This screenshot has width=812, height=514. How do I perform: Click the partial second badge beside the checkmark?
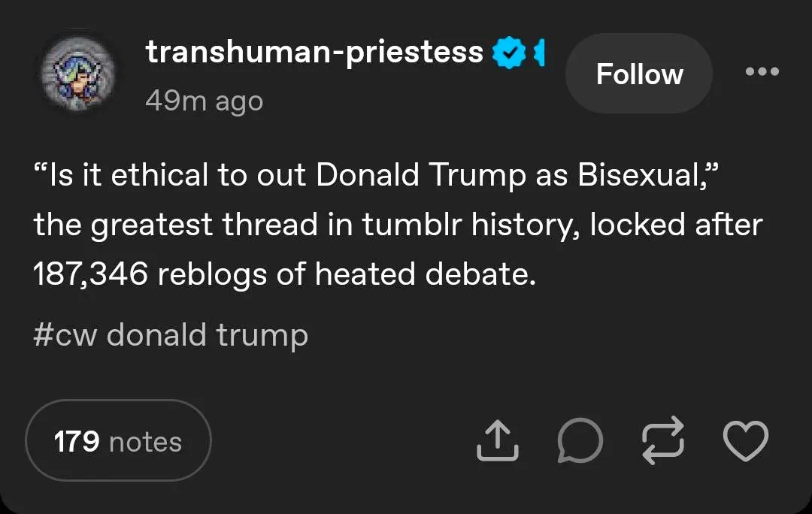tap(538, 53)
